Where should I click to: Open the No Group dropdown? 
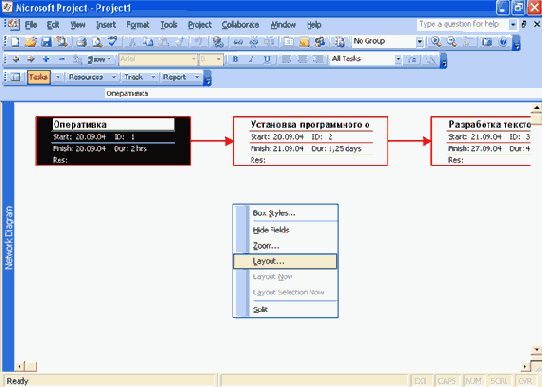point(419,42)
